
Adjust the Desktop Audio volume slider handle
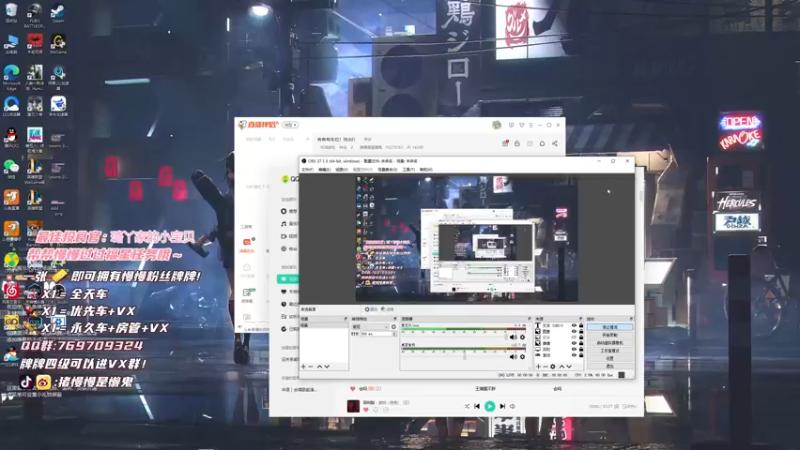[464, 356]
